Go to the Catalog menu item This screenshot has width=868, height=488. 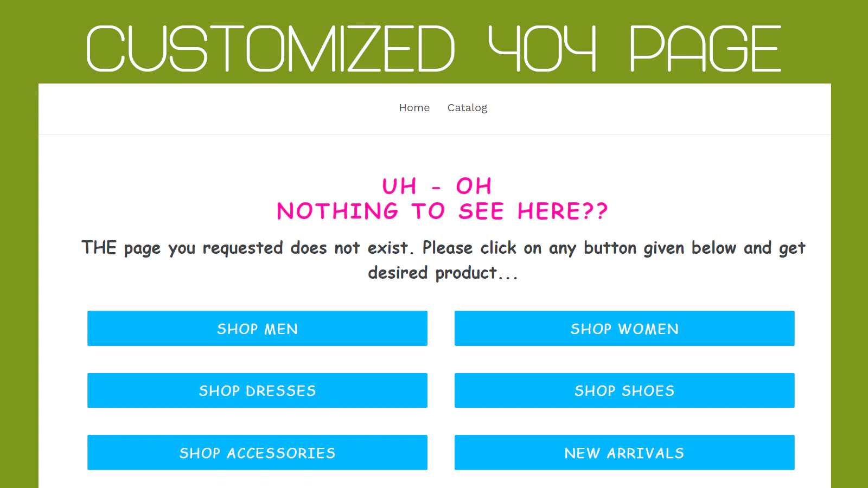[467, 108]
